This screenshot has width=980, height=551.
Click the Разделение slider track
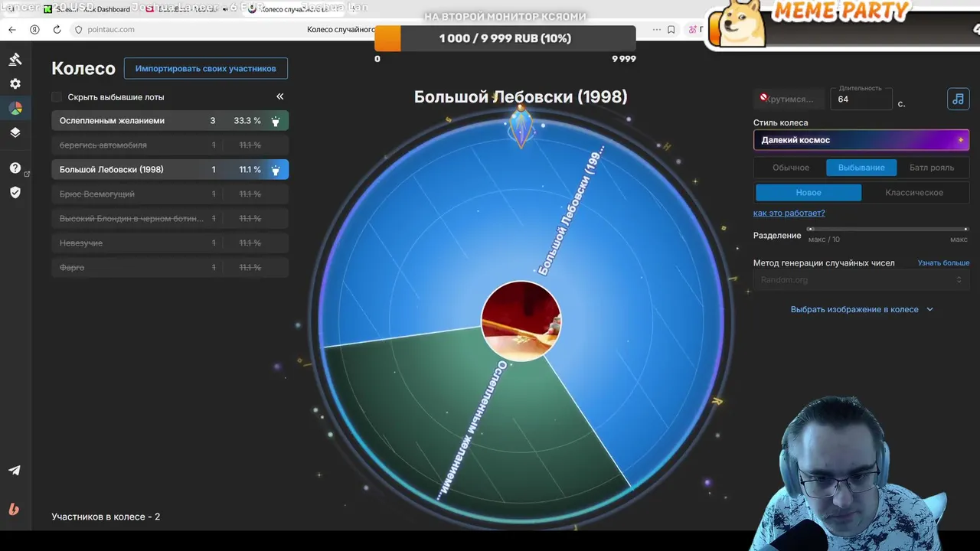pos(888,229)
